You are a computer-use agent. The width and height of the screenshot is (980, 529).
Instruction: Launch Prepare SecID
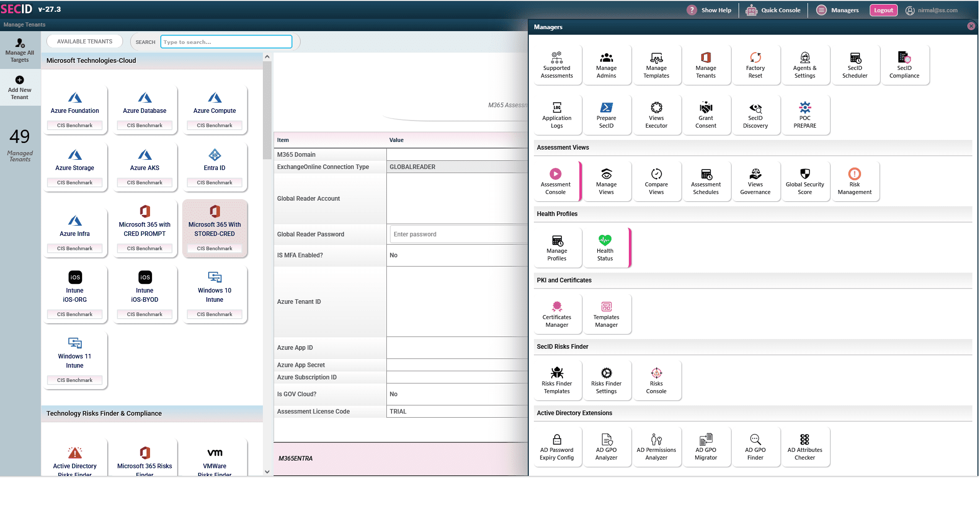(x=606, y=115)
